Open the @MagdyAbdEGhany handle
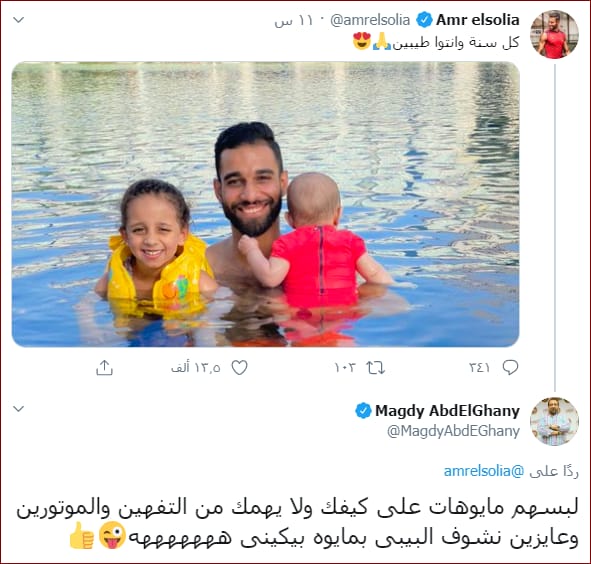591x564 pixels. click(453, 431)
